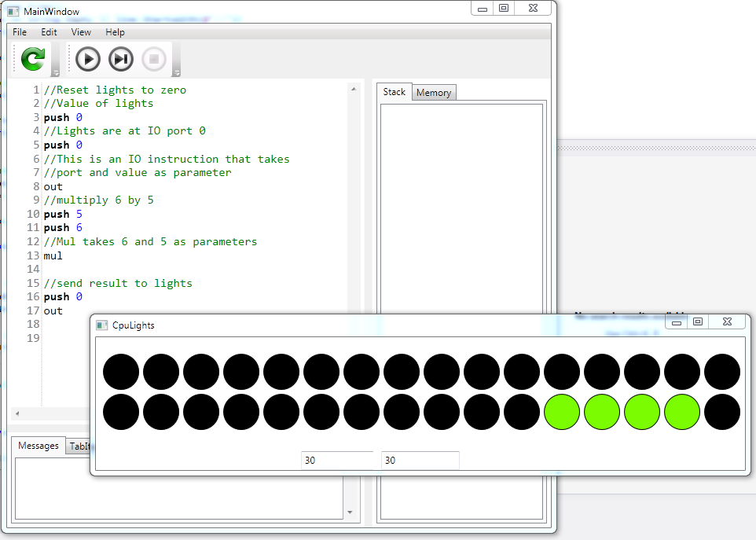Image resolution: width=756 pixels, height=540 pixels.
Task: Click comment '//Mul takes 6 and 5 as parameters'
Action: (150, 241)
